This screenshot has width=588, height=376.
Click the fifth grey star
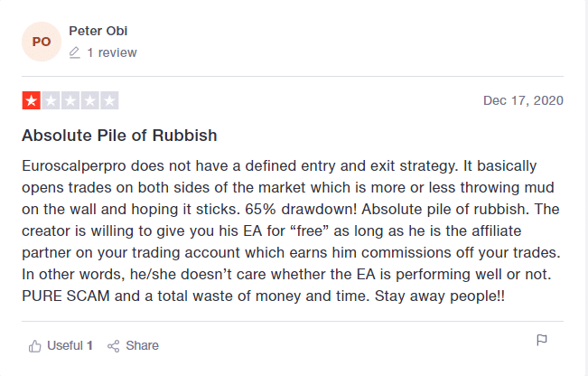tap(109, 100)
